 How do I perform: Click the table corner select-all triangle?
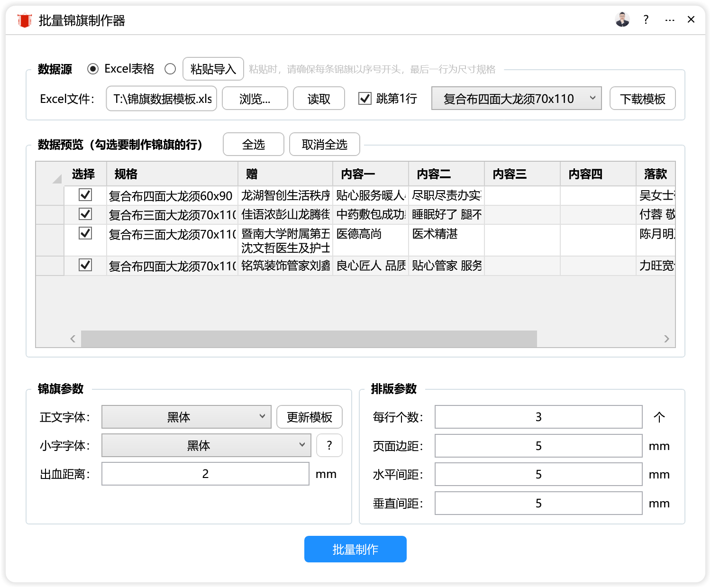coord(57,178)
